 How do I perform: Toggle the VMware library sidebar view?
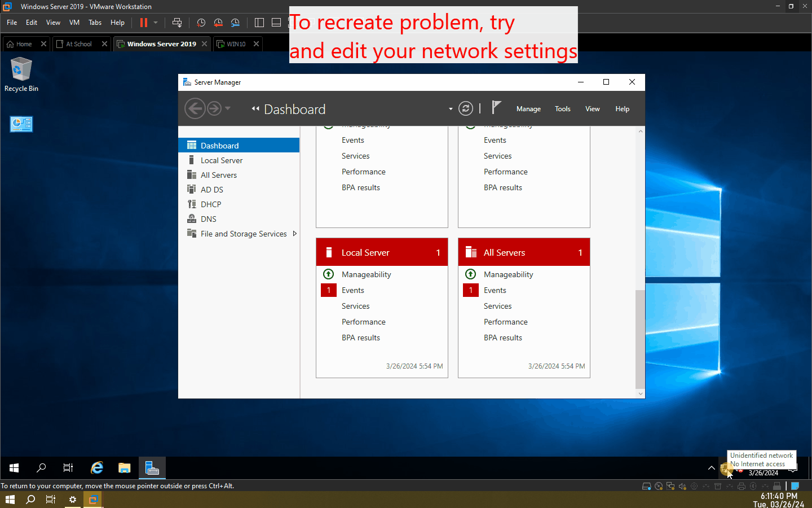click(259, 23)
